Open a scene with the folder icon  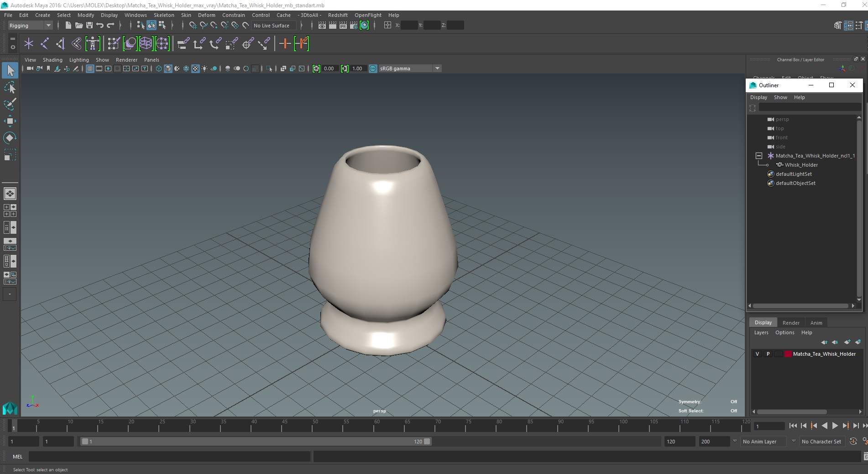coord(78,26)
